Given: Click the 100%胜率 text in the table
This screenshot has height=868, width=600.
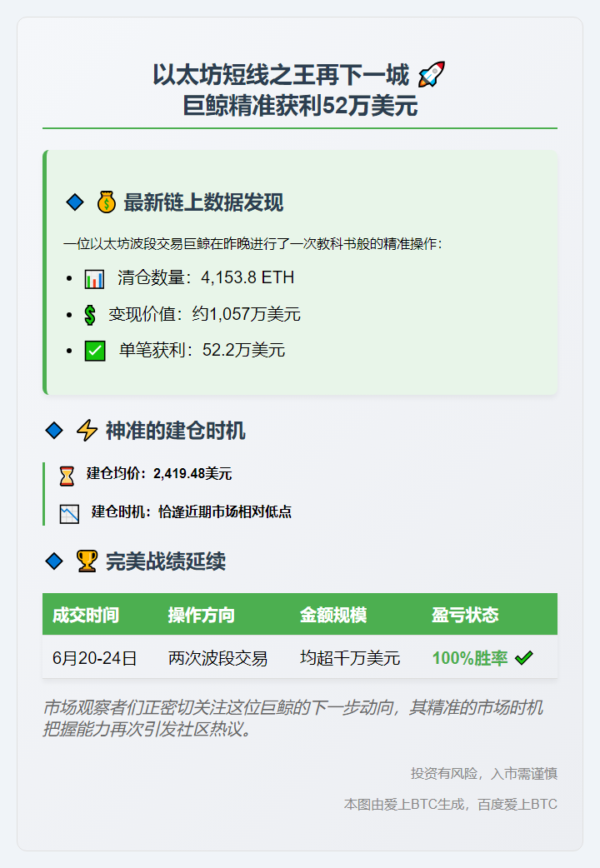Looking at the screenshot, I should (x=470, y=658).
